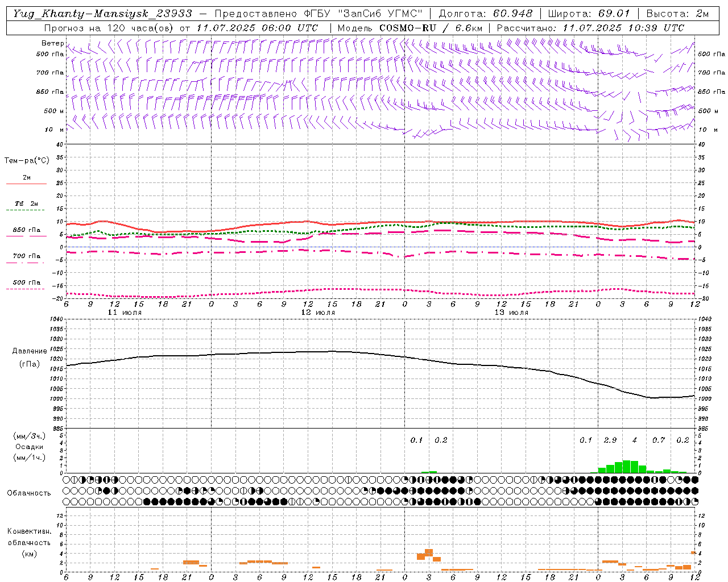Select the text Предоставлено ФГБУ "ЗапСиб УГМС"
This screenshot has height=582, width=728.
point(319,14)
